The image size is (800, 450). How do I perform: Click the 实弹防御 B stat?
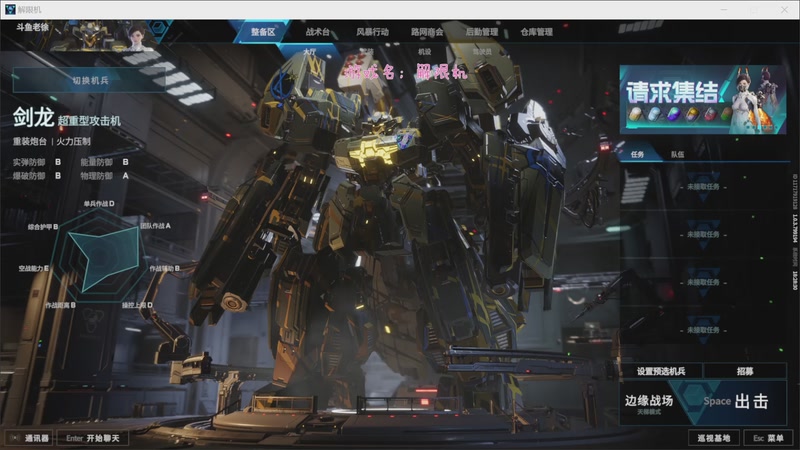click(x=37, y=162)
